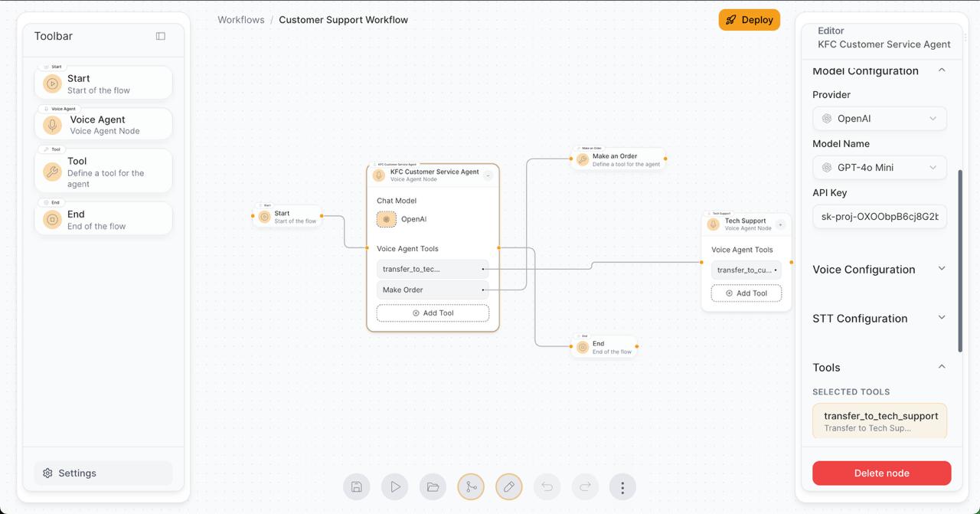Select the transfer_to_cu... tool in Tech Support

click(746, 270)
